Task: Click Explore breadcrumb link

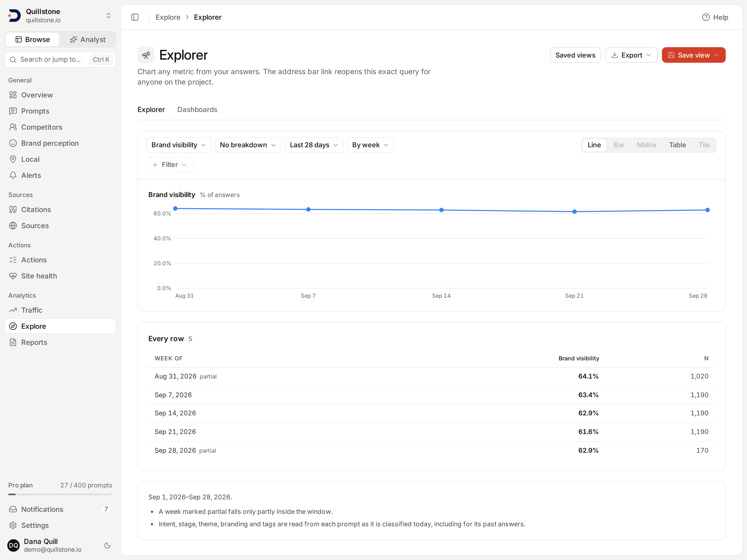Action: (x=168, y=17)
